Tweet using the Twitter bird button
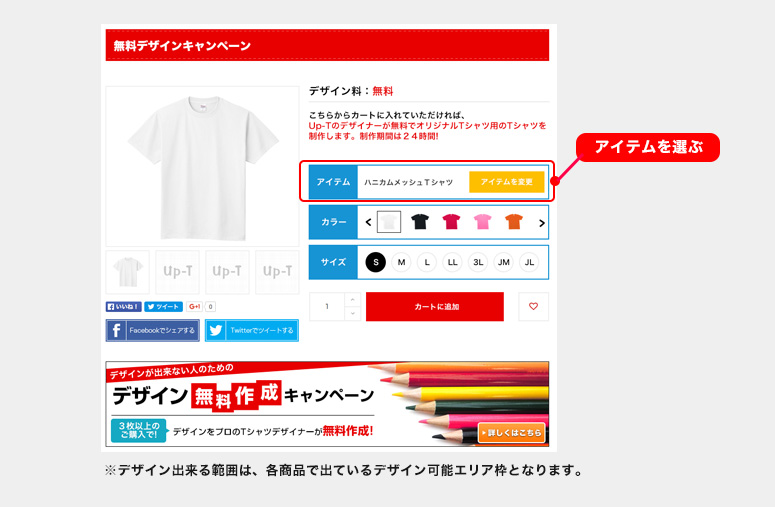 click(252, 331)
